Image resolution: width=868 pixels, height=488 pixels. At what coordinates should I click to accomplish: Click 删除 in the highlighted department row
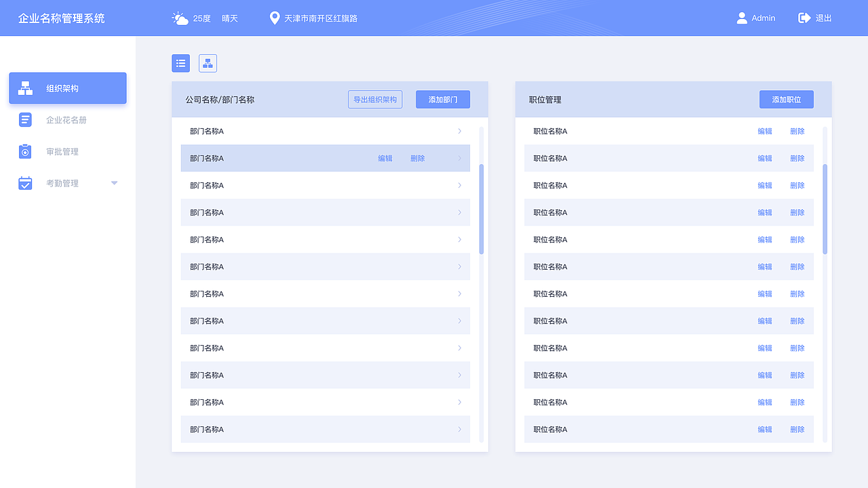(x=418, y=158)
